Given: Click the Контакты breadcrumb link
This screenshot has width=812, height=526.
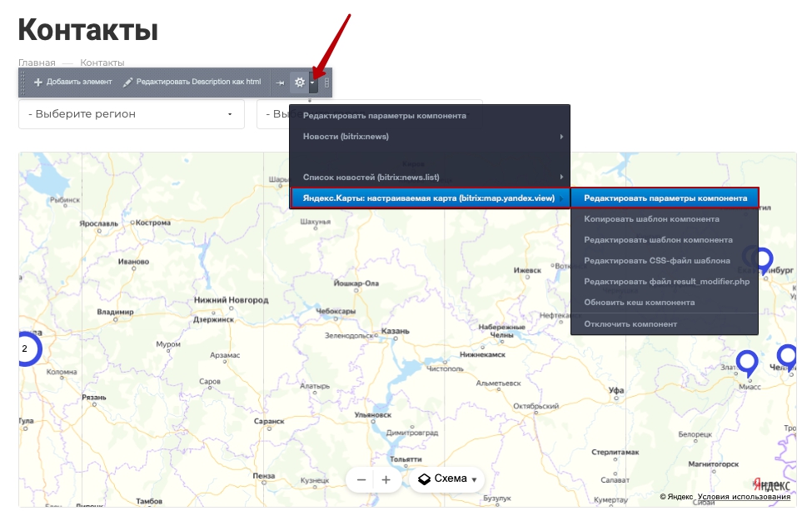Looking at the screenshot, I should click(x=102, y=63).
